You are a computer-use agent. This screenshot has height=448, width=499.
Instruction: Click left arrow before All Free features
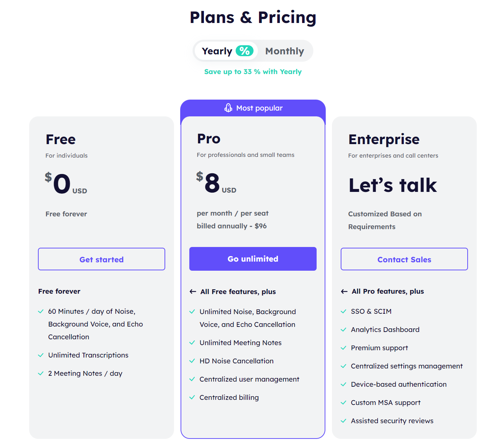pyautogui.click(x=193, y=291)
